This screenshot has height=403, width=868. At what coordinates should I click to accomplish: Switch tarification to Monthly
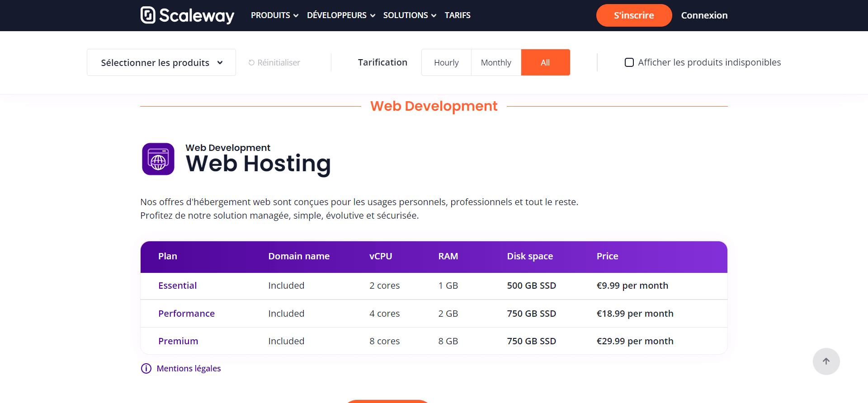click(x=496, y=62)
